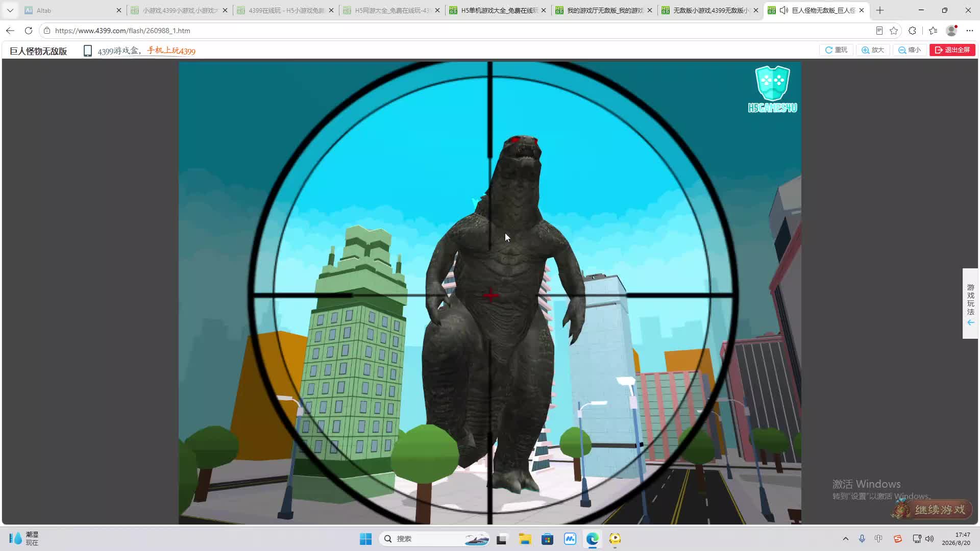Click 重玩 to restart the game
The height and width of the screenshot is (551, 980).
(x=837, y=50)
